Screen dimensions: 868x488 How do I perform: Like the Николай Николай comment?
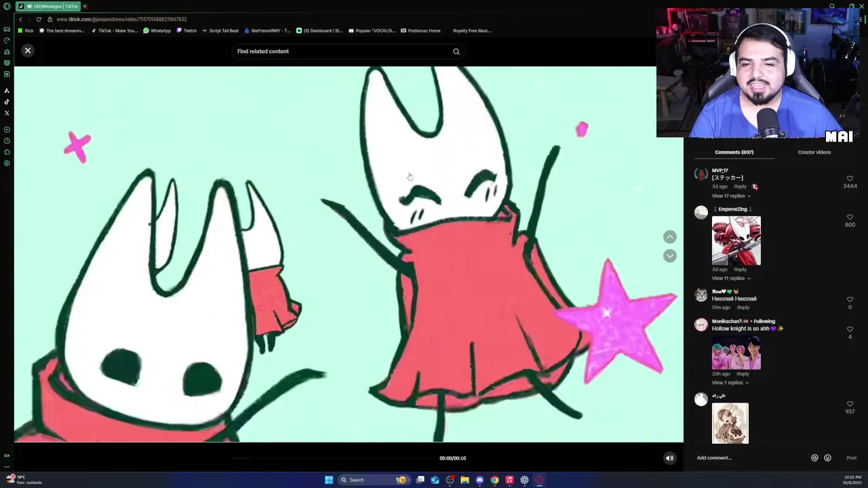850,300
